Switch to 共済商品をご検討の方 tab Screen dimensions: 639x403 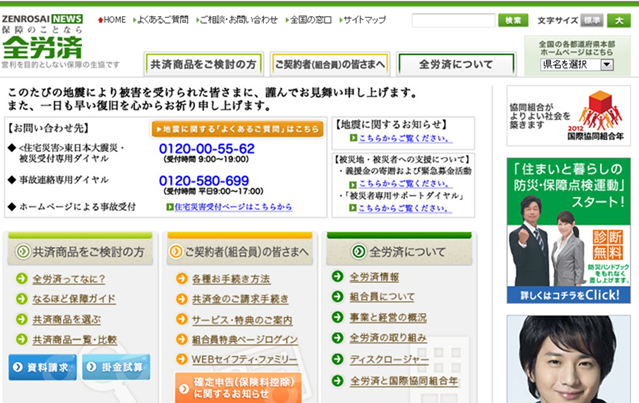coord(203,65)
